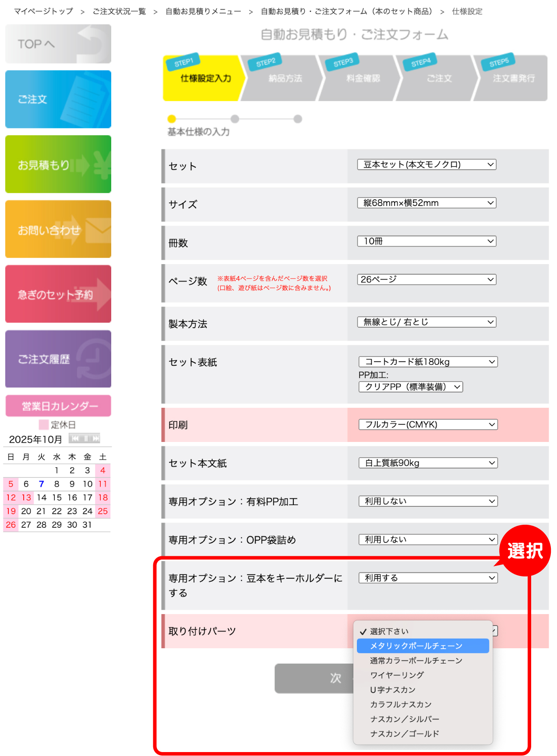Click the マイページトップ breadcrumb link
This screenshot has width=557, height=756.
(43, 11)
